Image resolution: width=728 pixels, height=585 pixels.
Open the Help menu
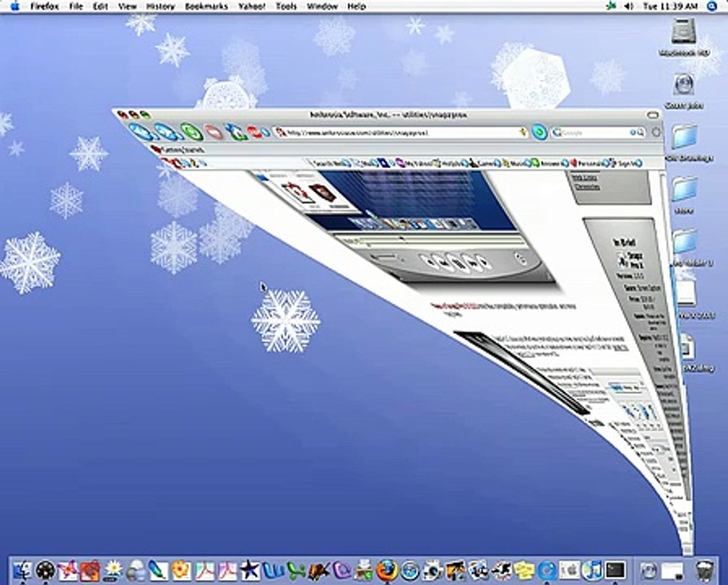coord(356,6)
